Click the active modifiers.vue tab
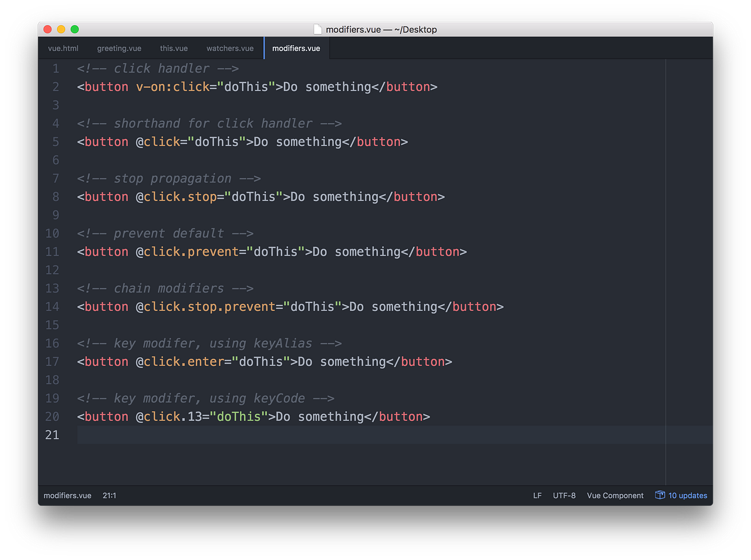This screenshot has height=560, width=751. pyautogui.click(x=296, y=48)
